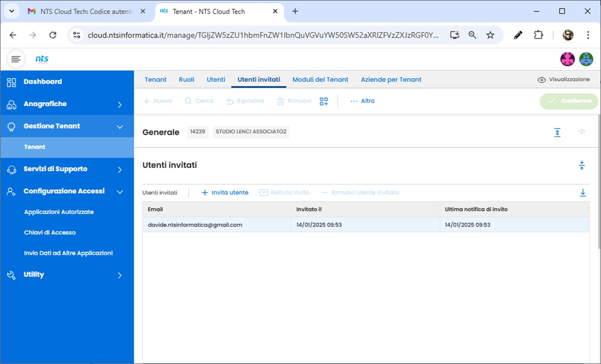The image size is (601, 364).
Task: Reload the page with the refresh icon
Action: point(53,35)
